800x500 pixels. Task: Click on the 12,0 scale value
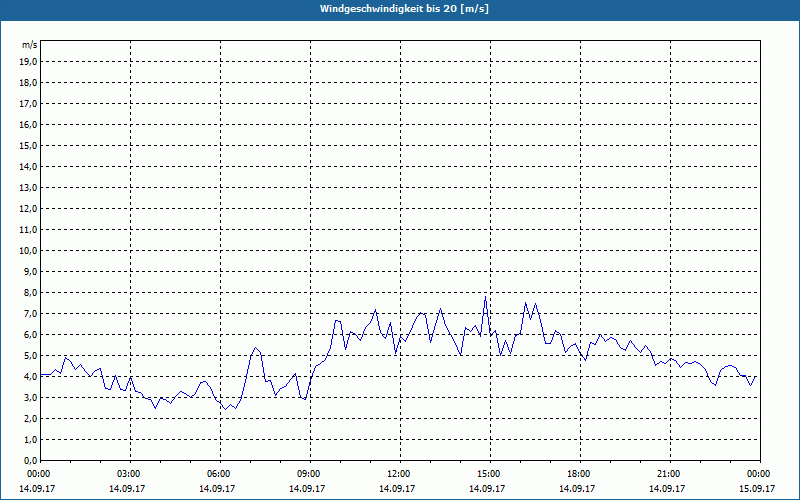click(28, 209)
